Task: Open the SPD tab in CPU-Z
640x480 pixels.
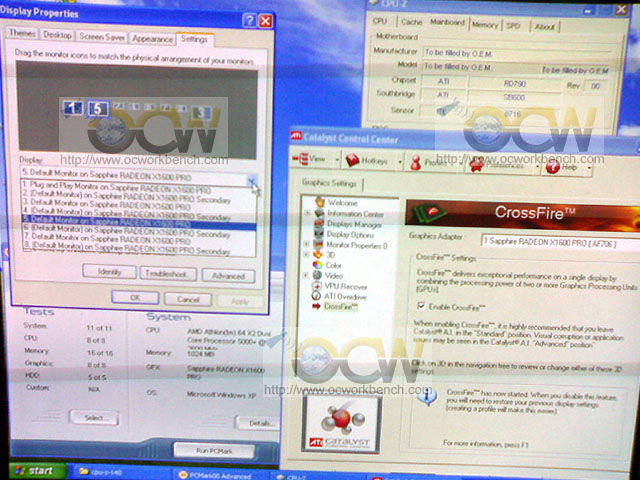Action: [513, 26]
